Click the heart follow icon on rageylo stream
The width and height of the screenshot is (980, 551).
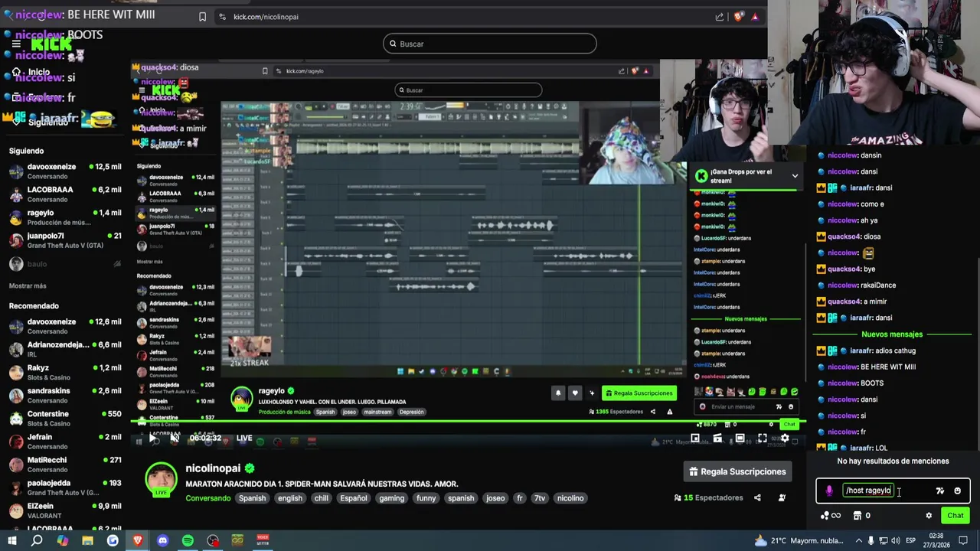575,393
